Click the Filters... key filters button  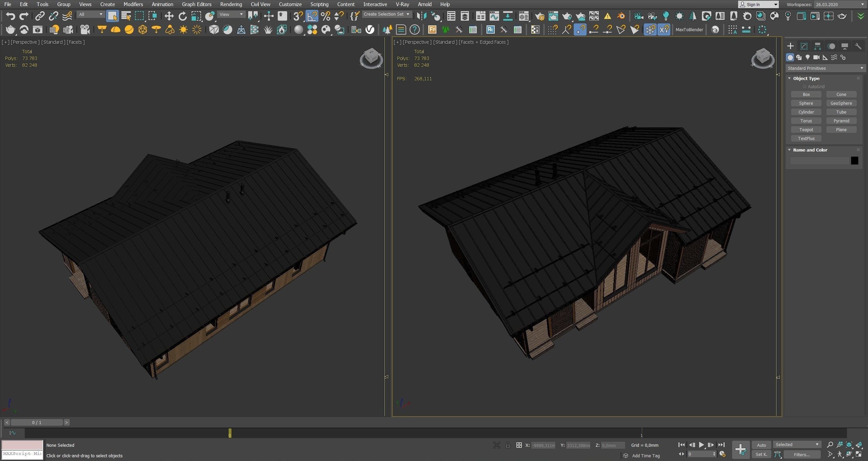(802, 455)
